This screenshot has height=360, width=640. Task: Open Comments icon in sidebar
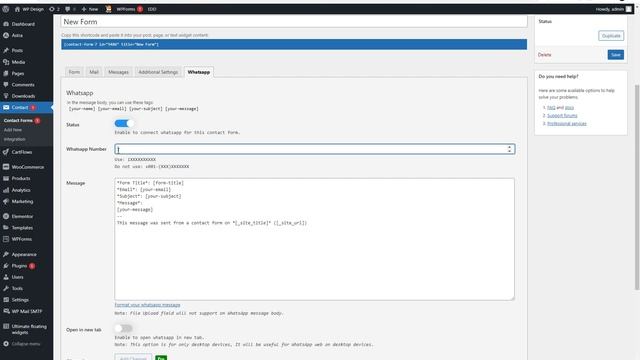pos(6,84)
